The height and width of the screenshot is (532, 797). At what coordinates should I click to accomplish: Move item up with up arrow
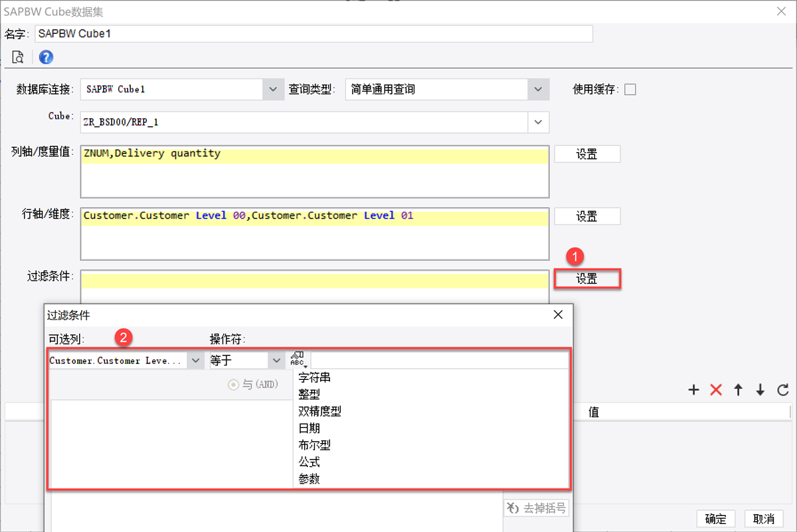click(738, 390)
